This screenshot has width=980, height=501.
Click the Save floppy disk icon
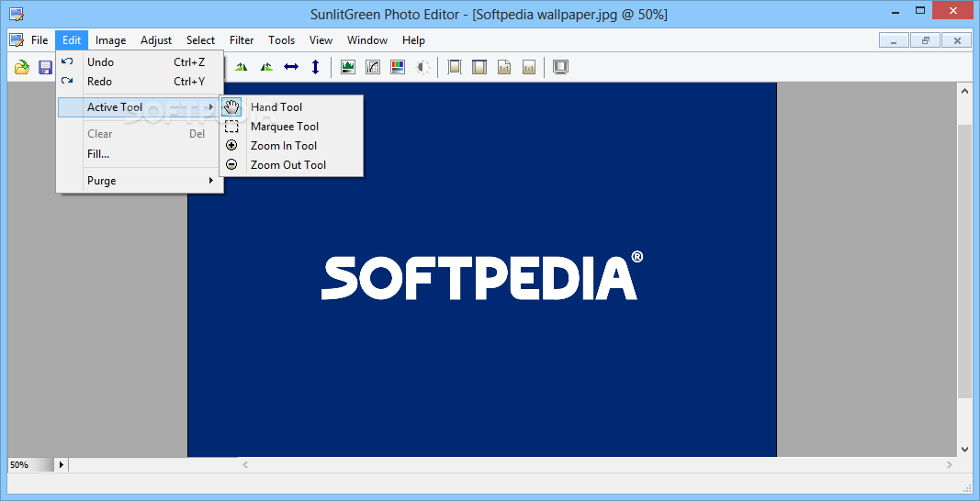pos(45,67)
